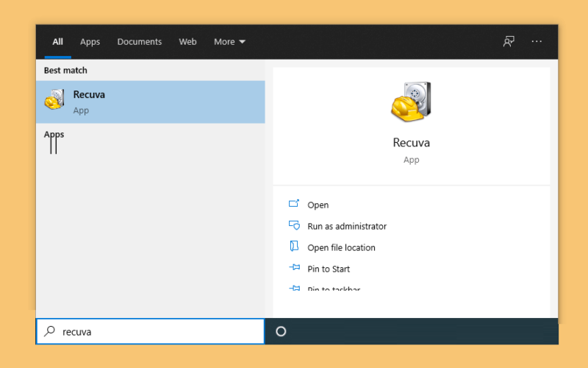
Task: Click the Recuva title in the preview pane
Action: pos(411,143)
